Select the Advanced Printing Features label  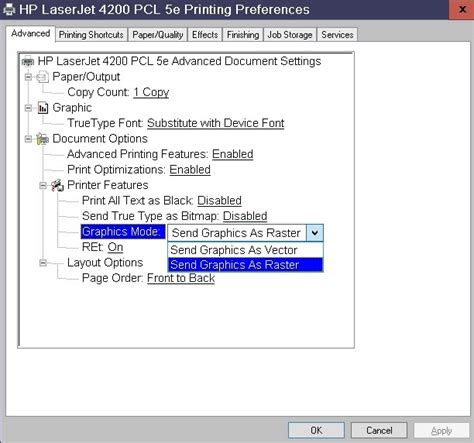[x=138, y=154]
